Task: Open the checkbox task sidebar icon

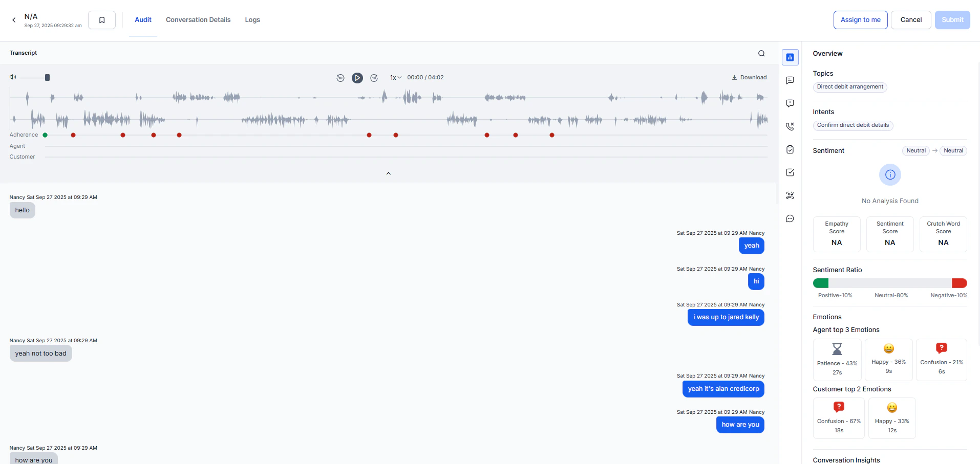Action: click(x=790, y=172)
